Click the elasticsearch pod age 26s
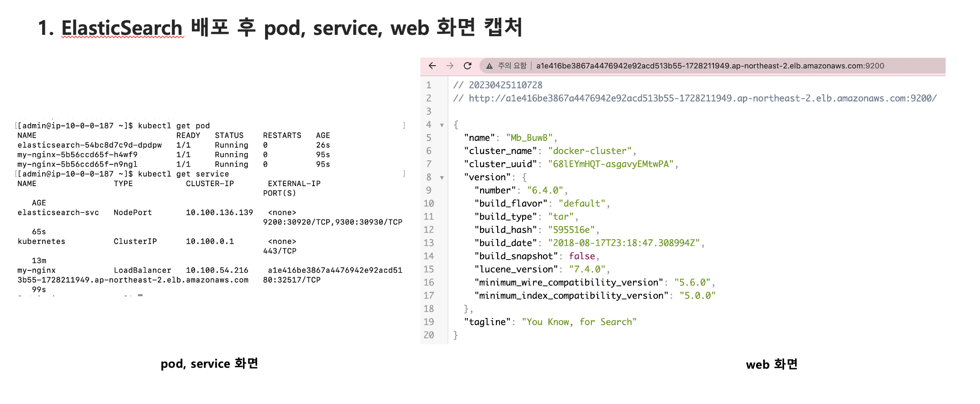 [x=323, y=145]
